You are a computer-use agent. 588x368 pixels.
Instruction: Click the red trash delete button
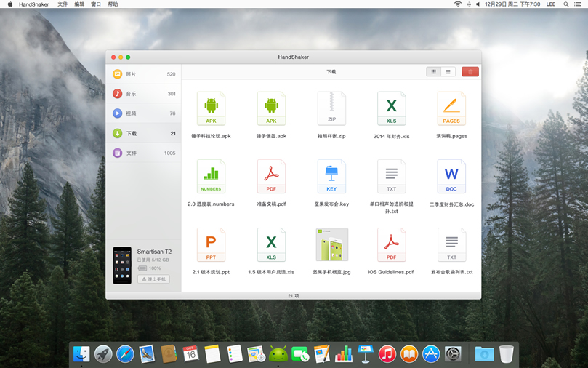point(470,72)
